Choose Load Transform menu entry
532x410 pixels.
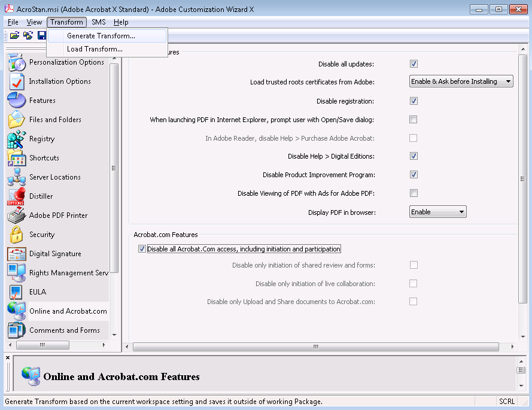(x=107, y=49)
